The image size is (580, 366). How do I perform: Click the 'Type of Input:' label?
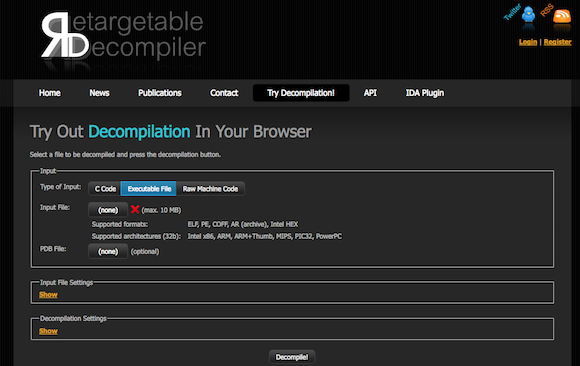[60, 187]
